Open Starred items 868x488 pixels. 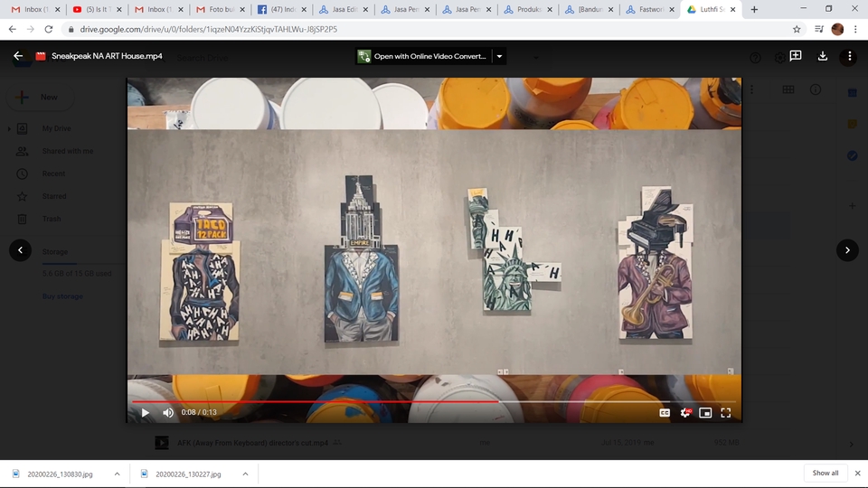click(54, 196)
